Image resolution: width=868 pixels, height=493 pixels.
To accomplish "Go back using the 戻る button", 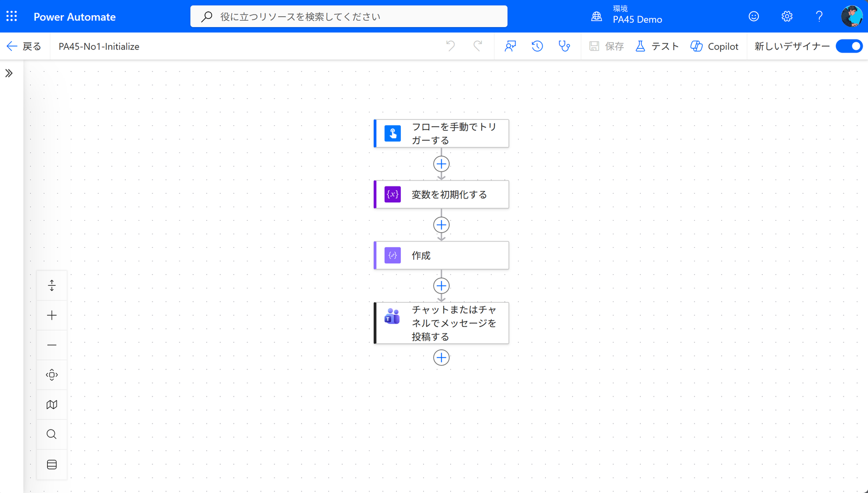I will 24,46.
